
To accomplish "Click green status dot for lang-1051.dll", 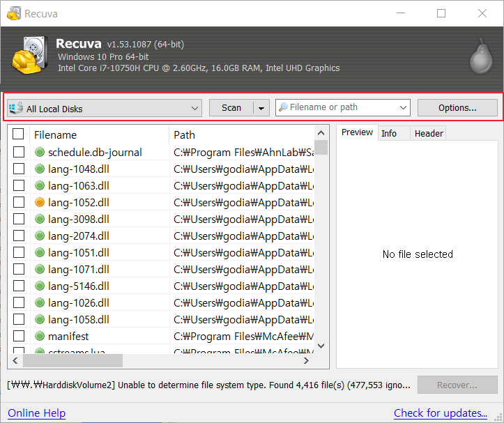I will click(40, 252).
